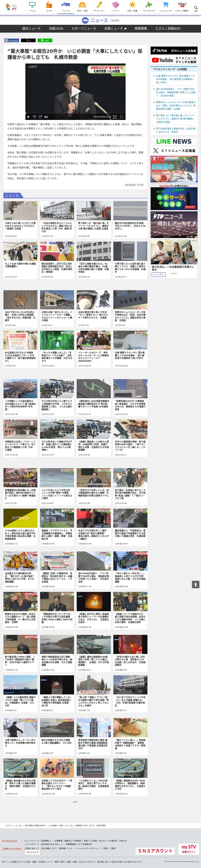The width and height of the screenshot is (201, 868).
Task: Click the back-to-top arrow button
Action: tap(196, 585)
